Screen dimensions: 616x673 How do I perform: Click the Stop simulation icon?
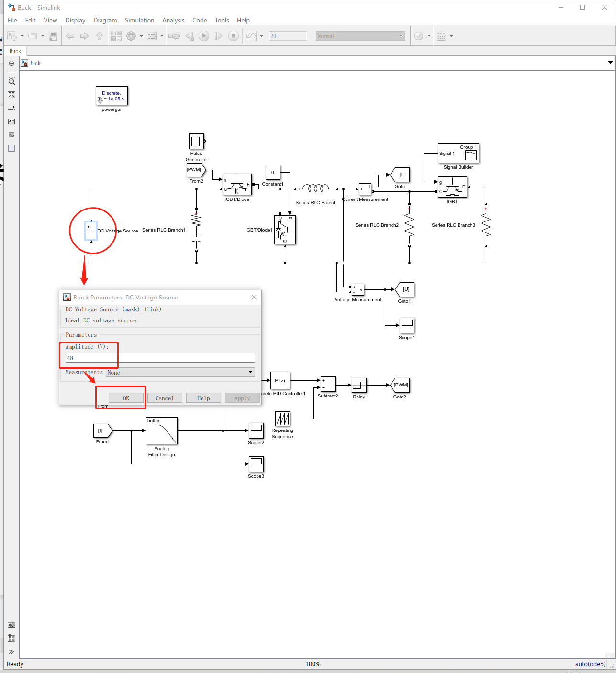(x=234, y=36)
